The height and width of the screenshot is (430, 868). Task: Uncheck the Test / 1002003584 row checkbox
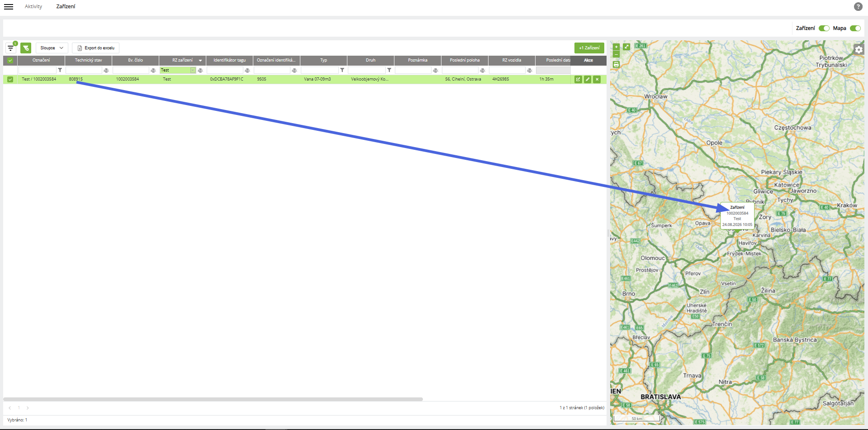coord(10,79)
